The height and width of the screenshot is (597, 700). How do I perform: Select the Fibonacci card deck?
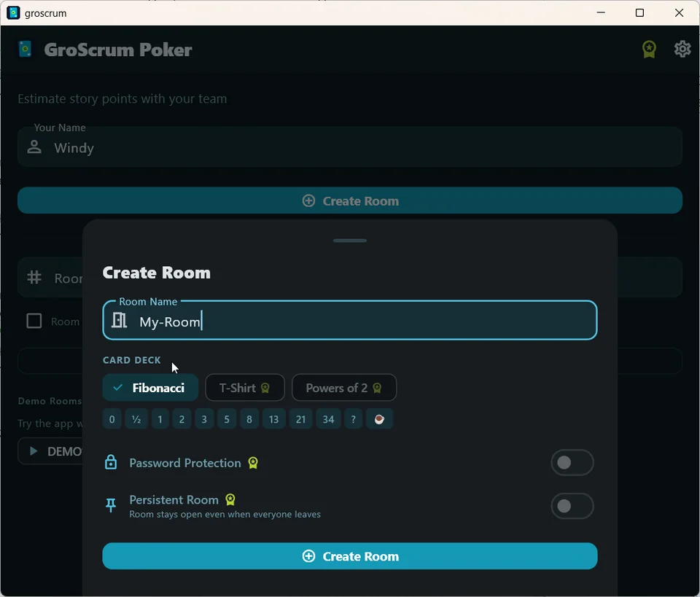coord(150,388)
